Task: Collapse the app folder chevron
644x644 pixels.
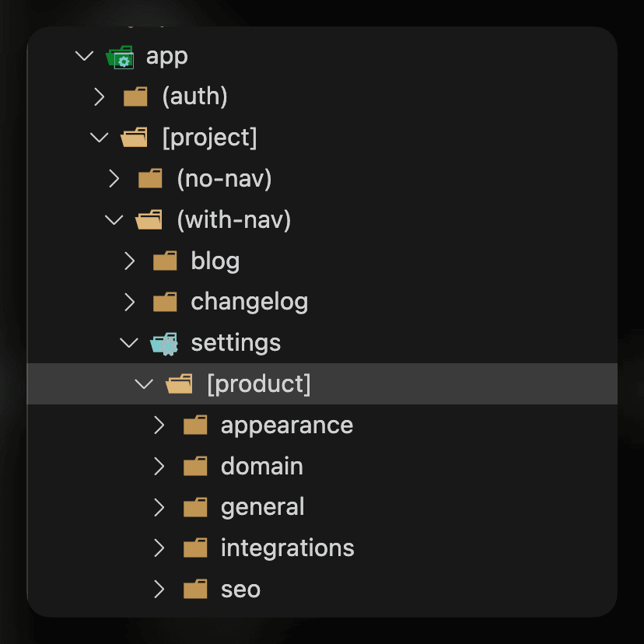Action: [x=84, y=57]
